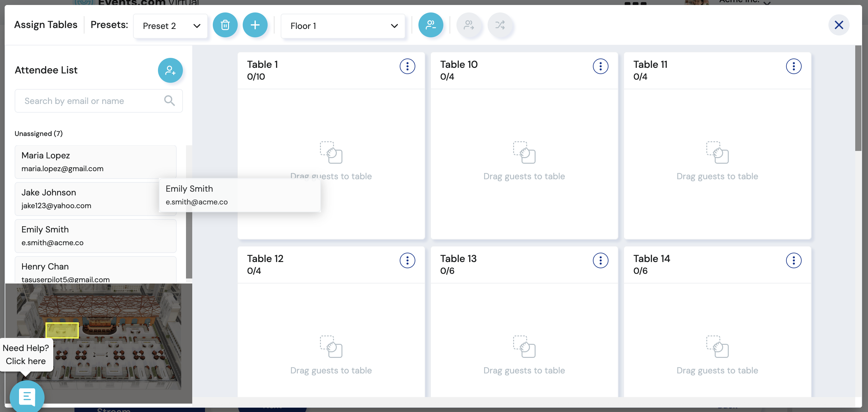Viewport: 868px width, 412px height.
Task: Expand the Floor 1 dropdown
Action: (x=343, y=26)
